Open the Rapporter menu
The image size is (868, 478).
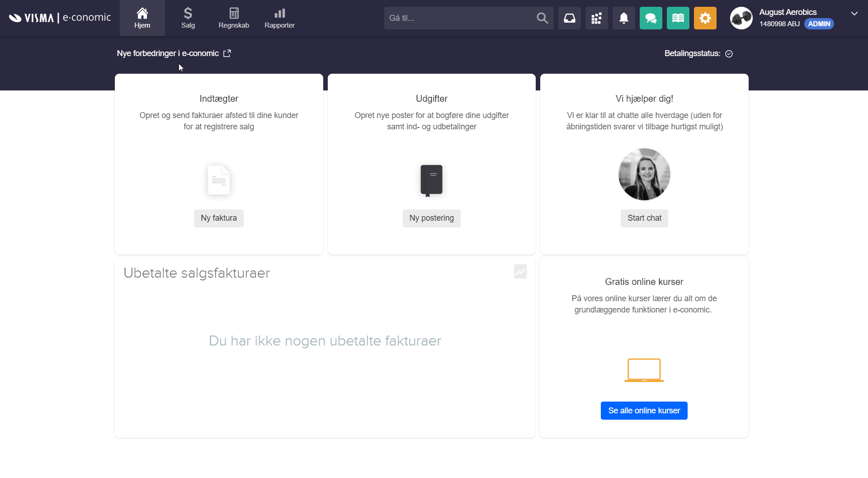(279, 18)
